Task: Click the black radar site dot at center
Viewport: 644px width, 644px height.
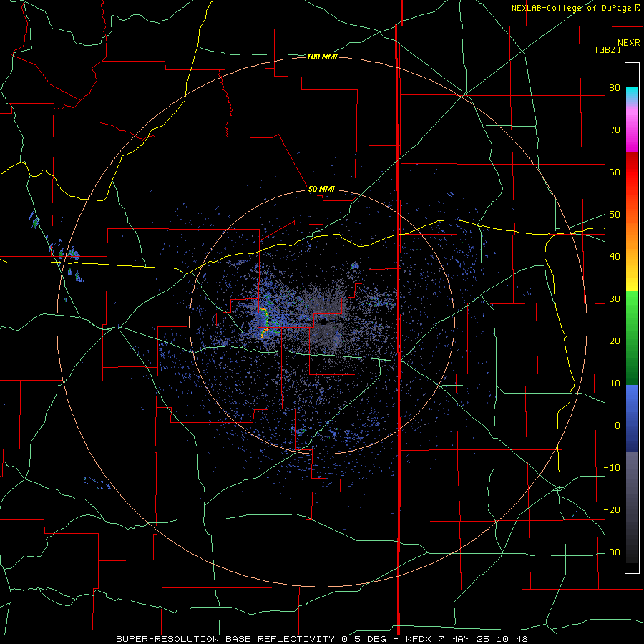Action: click(x=323, y=321)
